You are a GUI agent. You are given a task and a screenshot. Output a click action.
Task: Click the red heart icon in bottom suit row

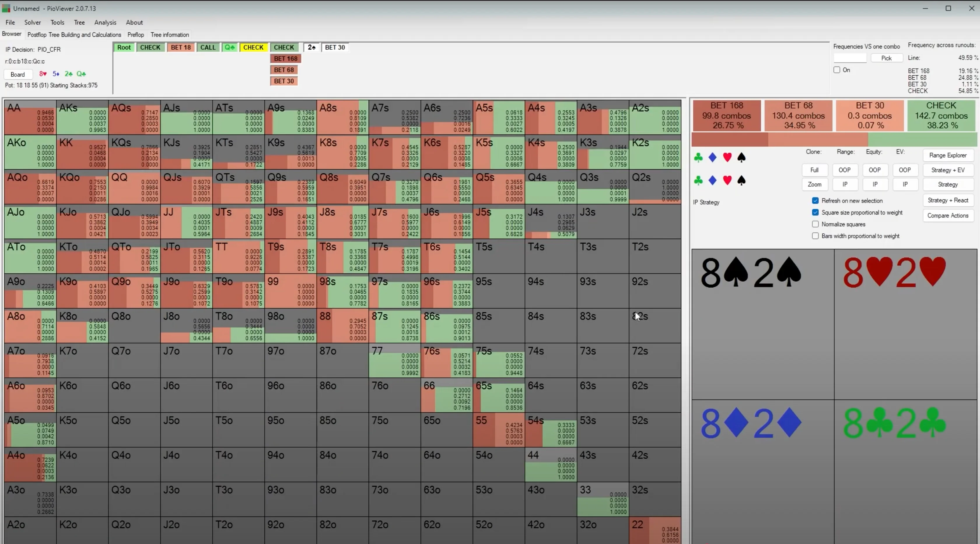pos(727,180)
